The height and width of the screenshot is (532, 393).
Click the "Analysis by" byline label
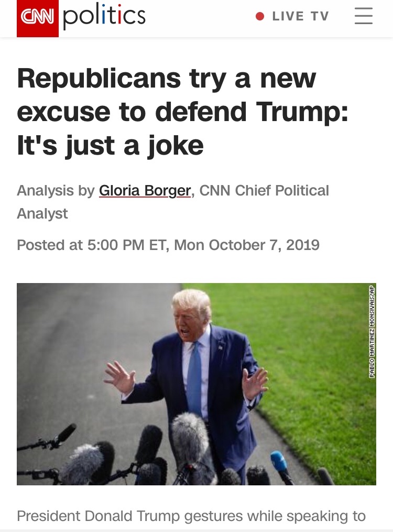(x=56, y=190)
